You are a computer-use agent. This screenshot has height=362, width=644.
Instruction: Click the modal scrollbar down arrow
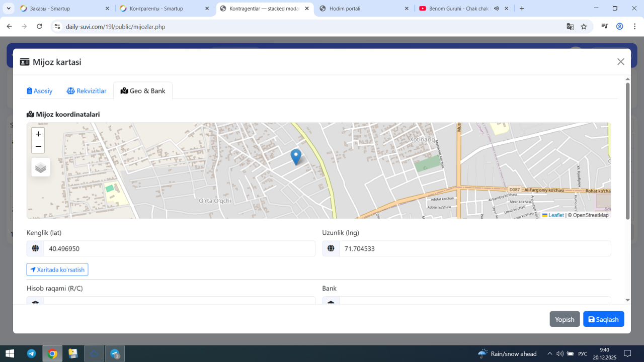click(x=627, y=300)
